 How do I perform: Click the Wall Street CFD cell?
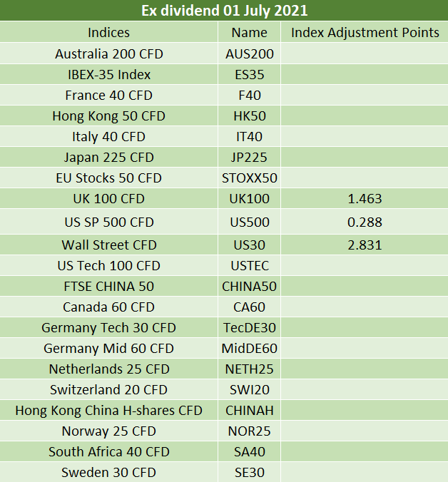109,245
